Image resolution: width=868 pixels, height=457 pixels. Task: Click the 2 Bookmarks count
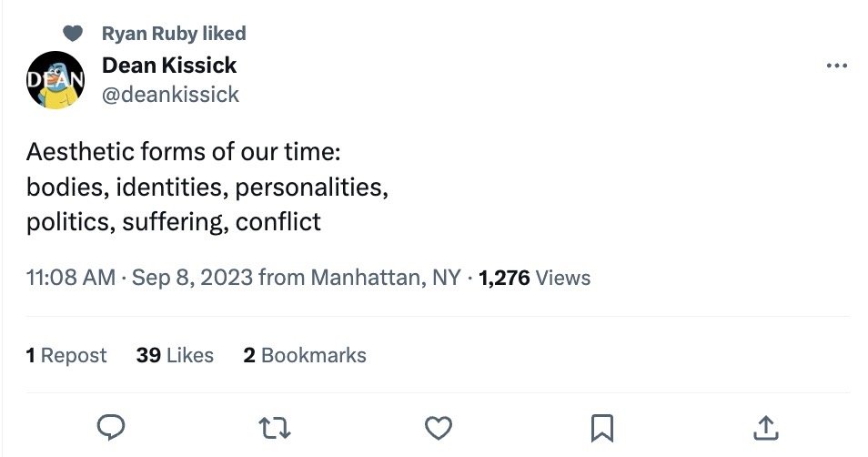pyautogui.click(x=304, y=355)
